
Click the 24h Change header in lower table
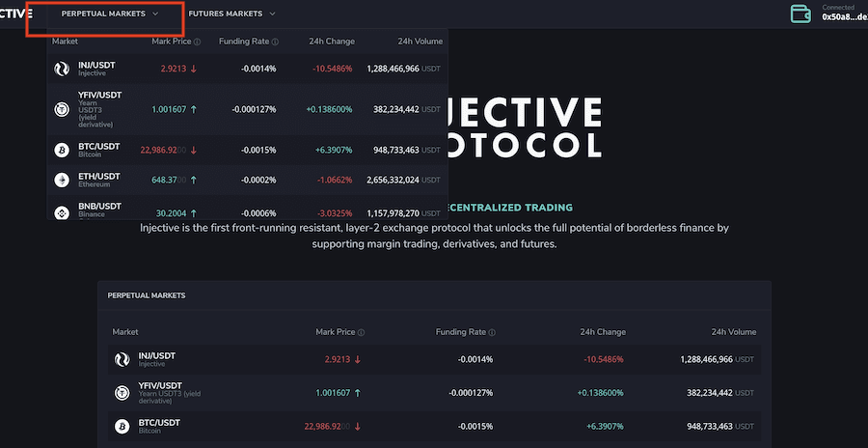coord(603,331)
